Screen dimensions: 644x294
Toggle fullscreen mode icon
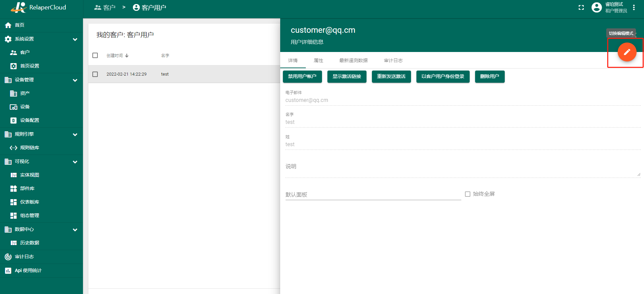tap(581, 7)
